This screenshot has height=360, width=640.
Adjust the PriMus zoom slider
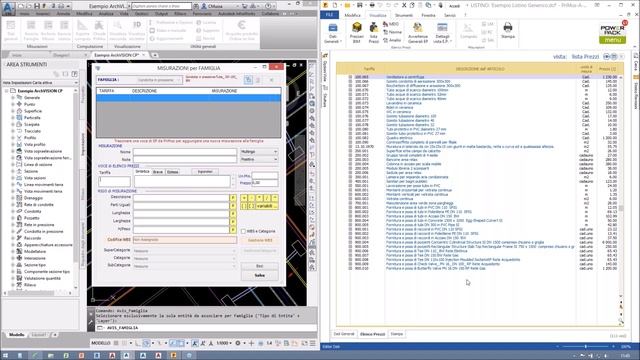tap(585, 347)
